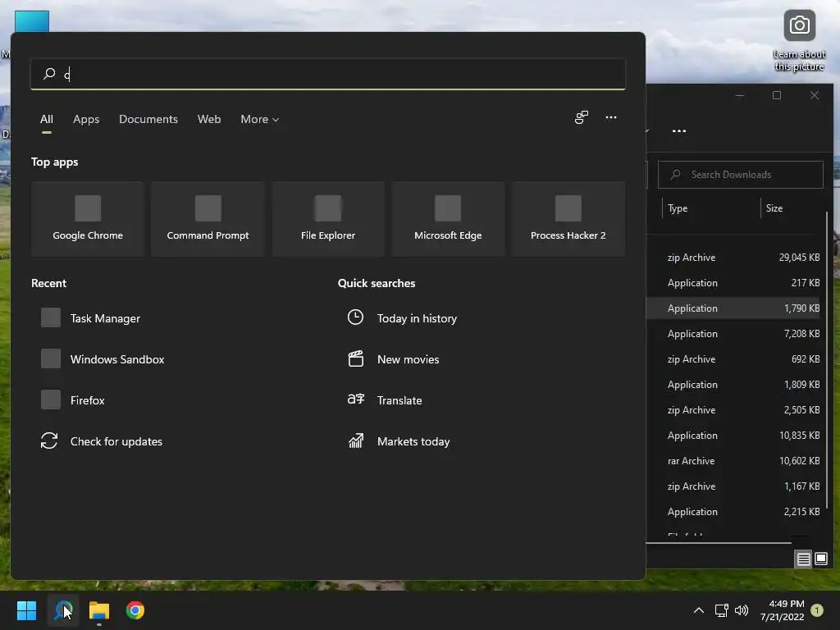Switch Explorer to large thumbnails view icon

(x=820, y=559)
